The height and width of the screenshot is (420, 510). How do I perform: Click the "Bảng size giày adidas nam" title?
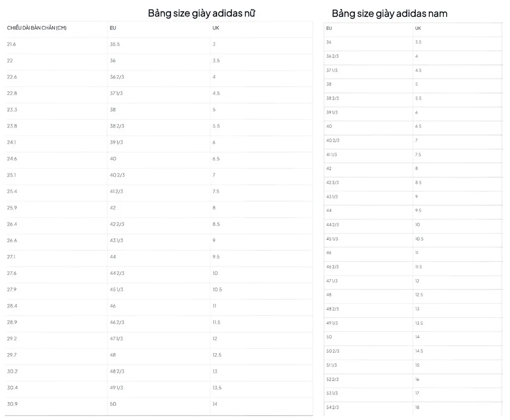pyautogui.click(x=389, y=13)
